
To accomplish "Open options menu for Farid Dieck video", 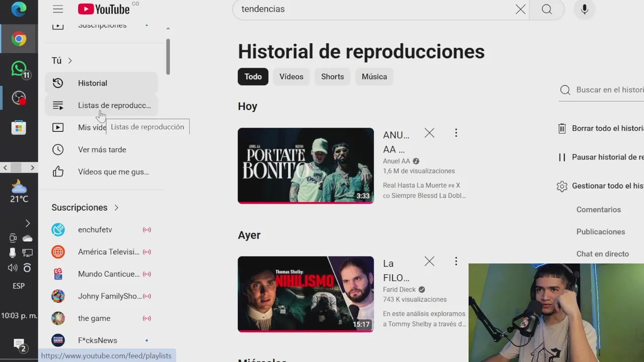I will 456,261.
